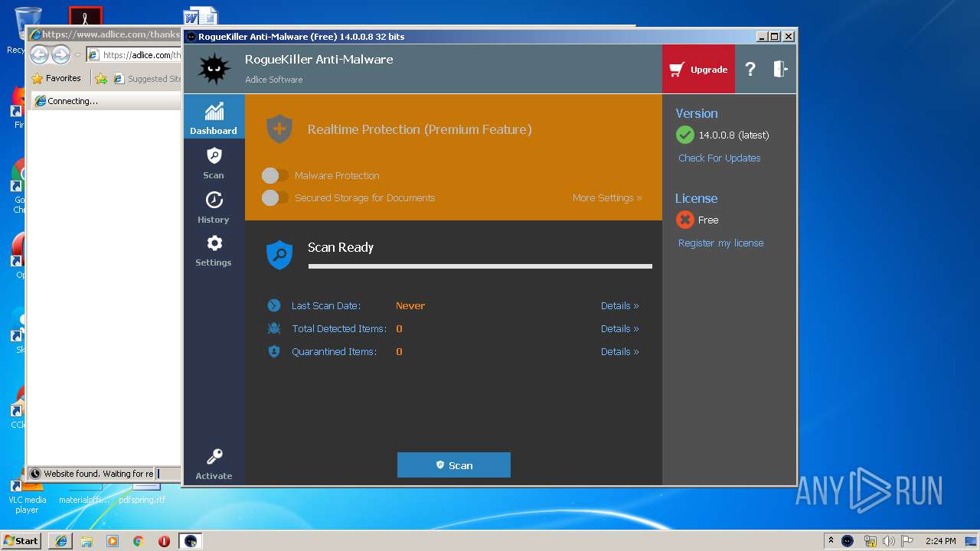Viewport: 980px width, 551px height.
Task: Click the Internet Explorer forward button
Action: (60, 54)
